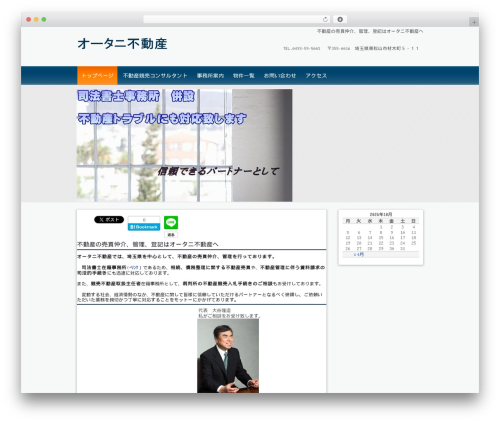
Task: Share on X with the ポスト button
Action: point(109,220)
